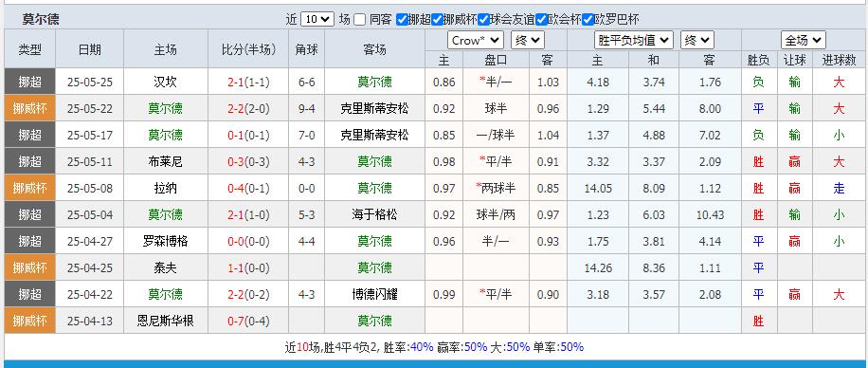Open the 2-1(1-1) score on 25-05-25
The image size is (868, 368).
pyautogui.click(x=248, y=82)
